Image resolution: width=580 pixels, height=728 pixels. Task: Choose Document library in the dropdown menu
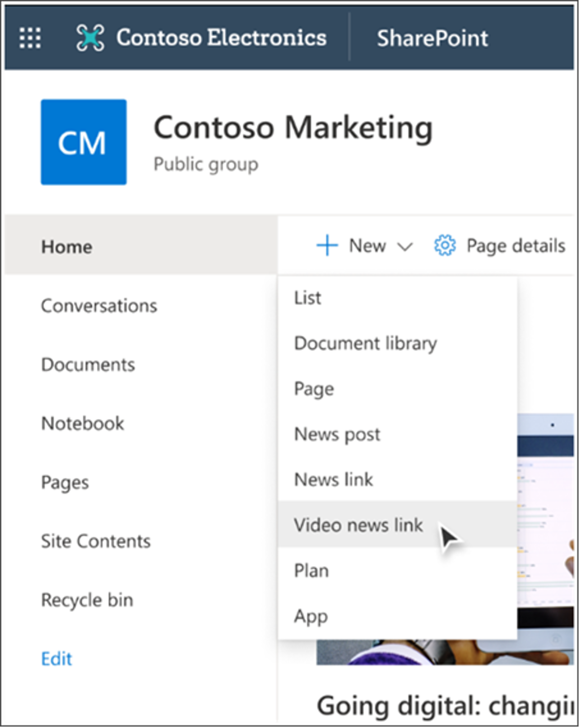coord(365,343)
